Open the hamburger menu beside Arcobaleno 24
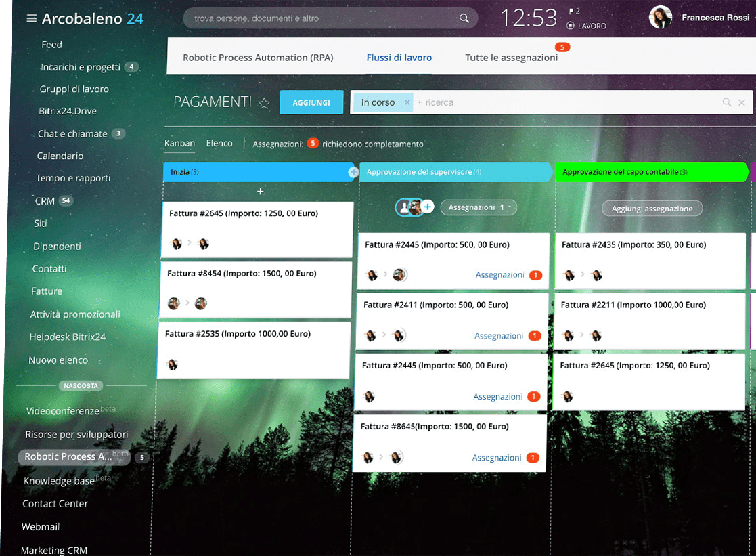 [31, 18]
